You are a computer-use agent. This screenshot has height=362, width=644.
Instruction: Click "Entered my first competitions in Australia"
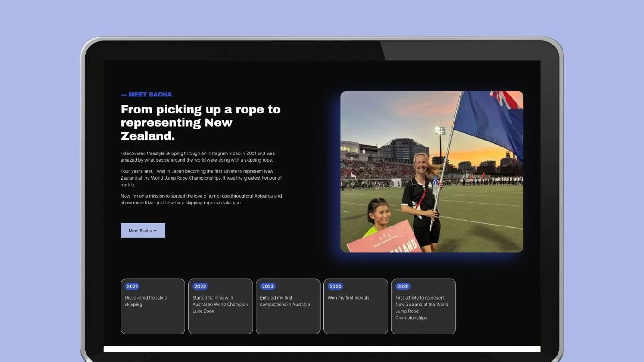click(285, 301)
